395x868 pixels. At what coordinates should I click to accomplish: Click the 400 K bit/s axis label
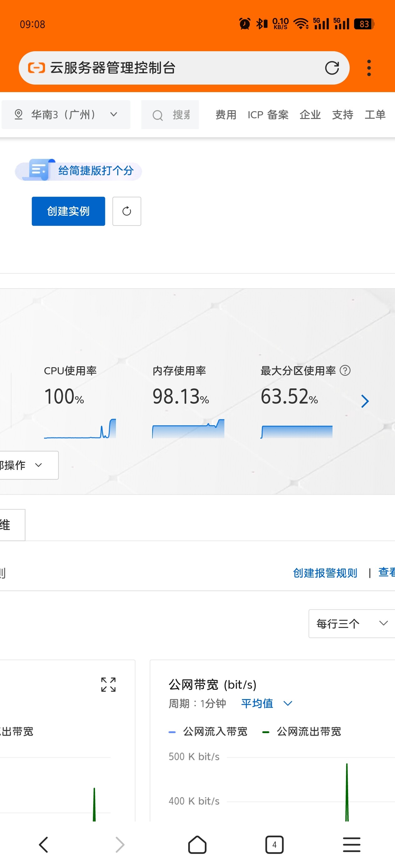click(194, 801)
